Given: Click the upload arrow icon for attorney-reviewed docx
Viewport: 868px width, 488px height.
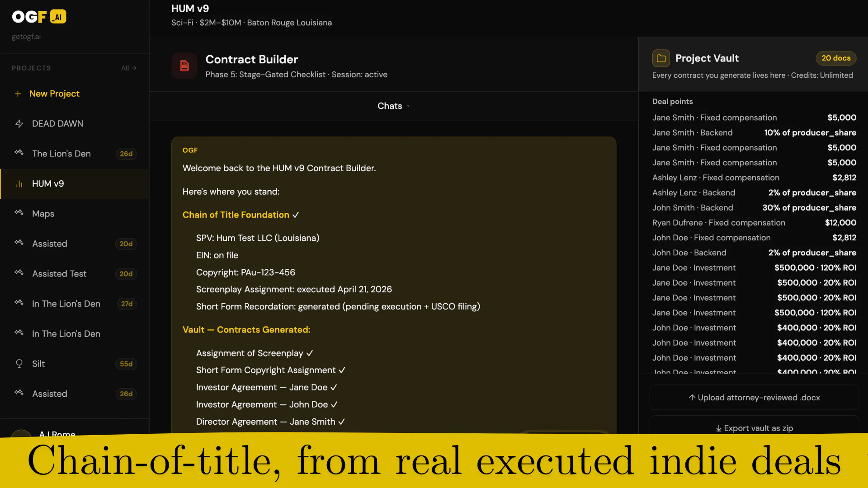Looking at the screenshot, I should pos(692,398).
